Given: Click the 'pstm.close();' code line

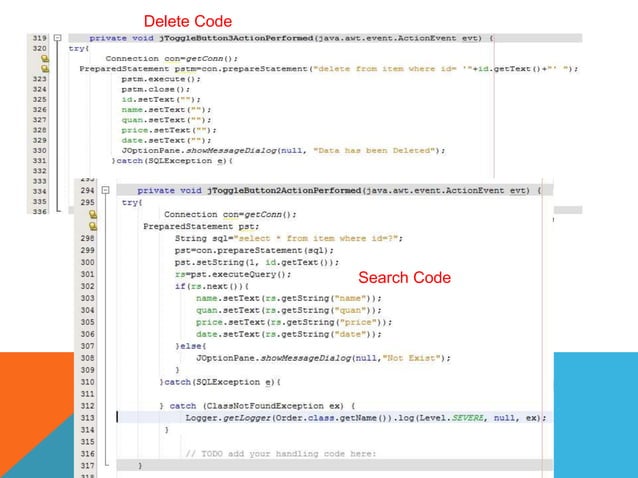Looking at the screenshot, I should pos(155,89).
